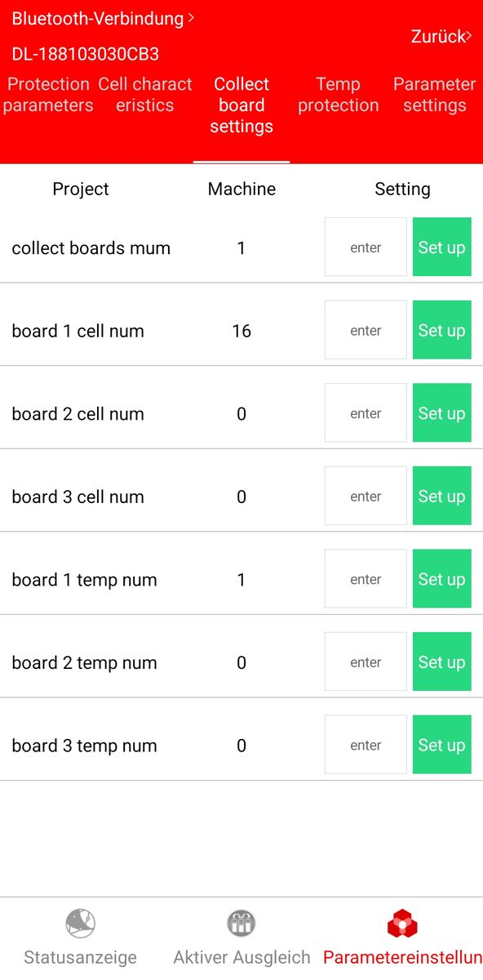
Task: Click Set up for collect boards mum
Action: [442, 247]
